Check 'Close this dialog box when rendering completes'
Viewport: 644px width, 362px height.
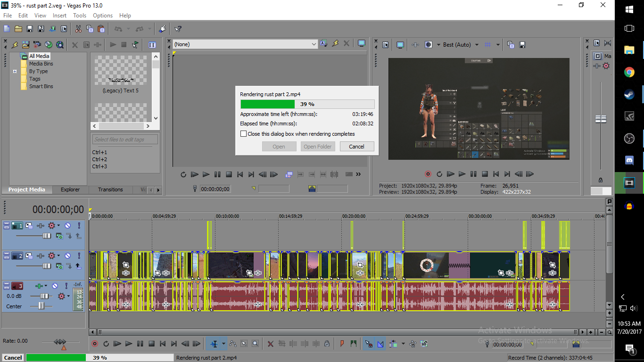coord(243,134)
